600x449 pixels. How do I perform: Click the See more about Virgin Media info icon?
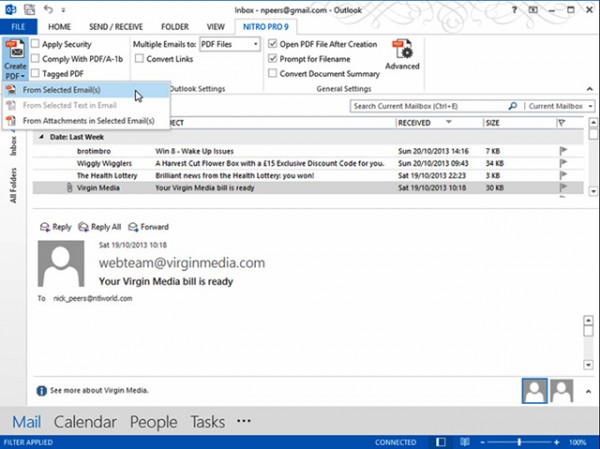42,391
